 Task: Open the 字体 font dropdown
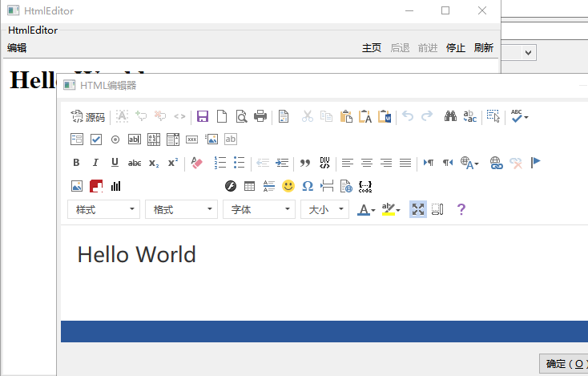(x=260, y=209)
